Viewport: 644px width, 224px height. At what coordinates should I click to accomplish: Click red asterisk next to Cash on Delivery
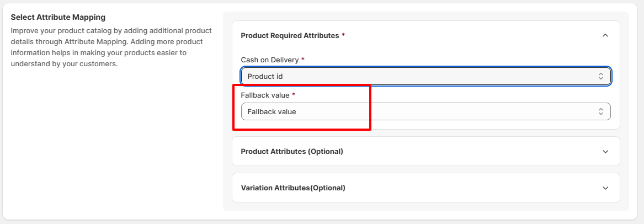pyautogui.click(x=302, y=60)
